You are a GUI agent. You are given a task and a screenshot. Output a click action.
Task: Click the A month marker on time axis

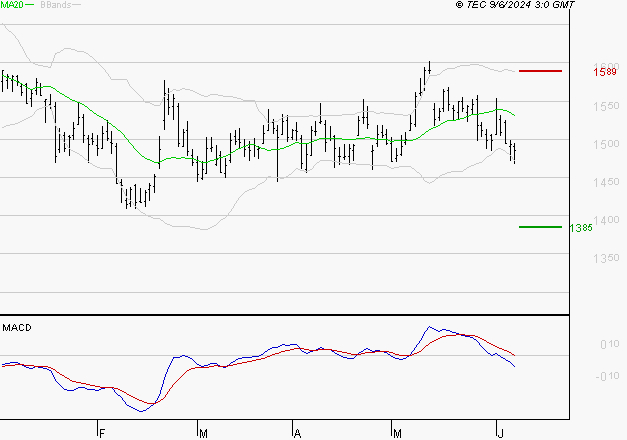tap(297, 434)
